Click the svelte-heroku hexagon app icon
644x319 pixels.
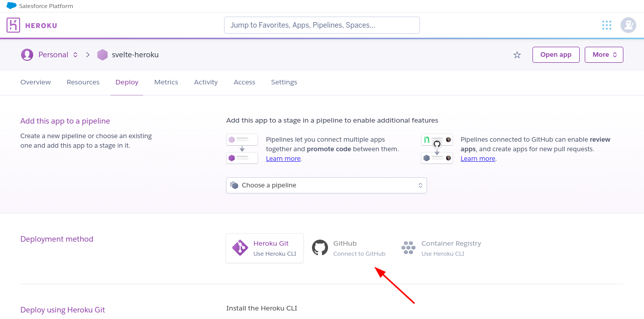coord(102,55)
